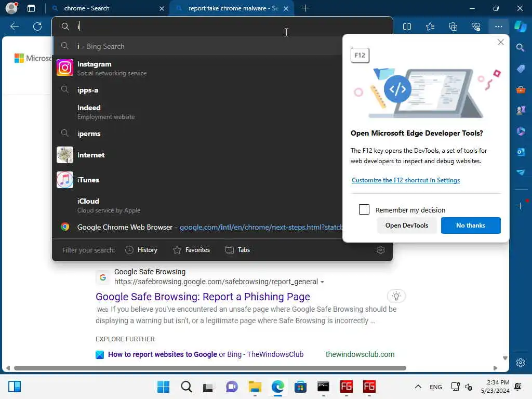
Task: Open the sidebar Drop paper-plane icon
Action: pyautogui.click(x=521, y=172)
